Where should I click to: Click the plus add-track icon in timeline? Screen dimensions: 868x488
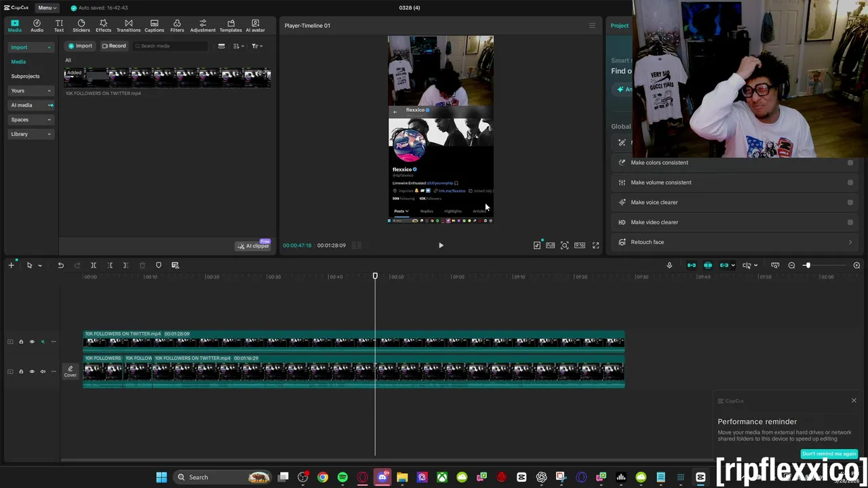tap(11, 265)
